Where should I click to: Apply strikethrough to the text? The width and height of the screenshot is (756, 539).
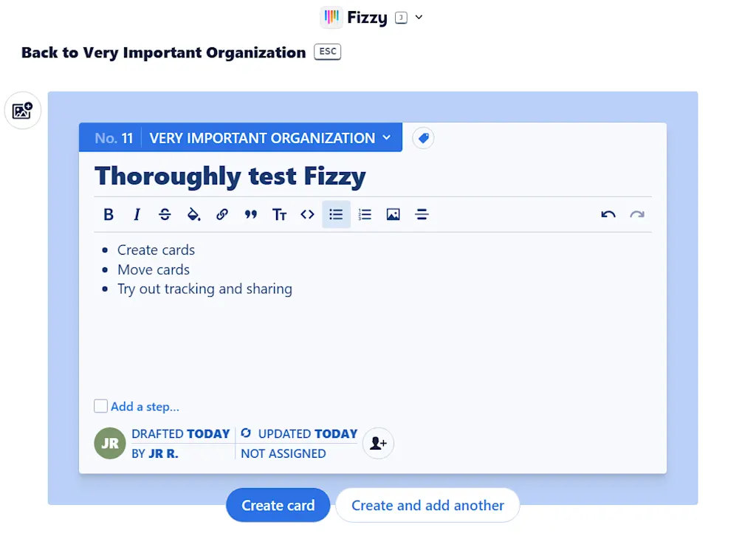tap(165, 214)
